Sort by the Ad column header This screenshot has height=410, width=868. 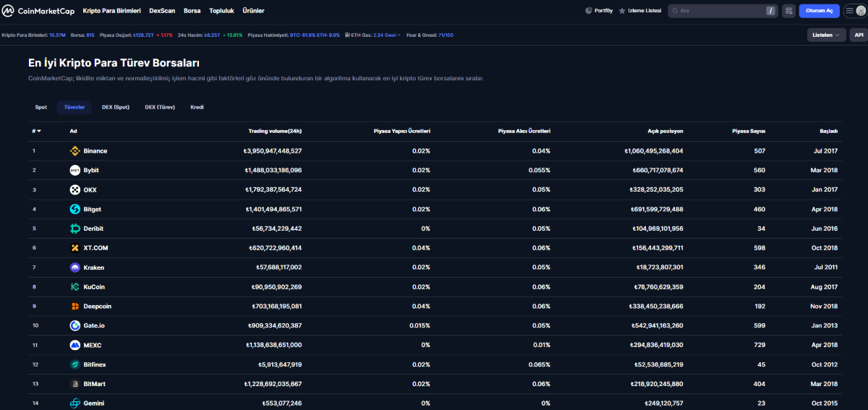pos(73,131)
